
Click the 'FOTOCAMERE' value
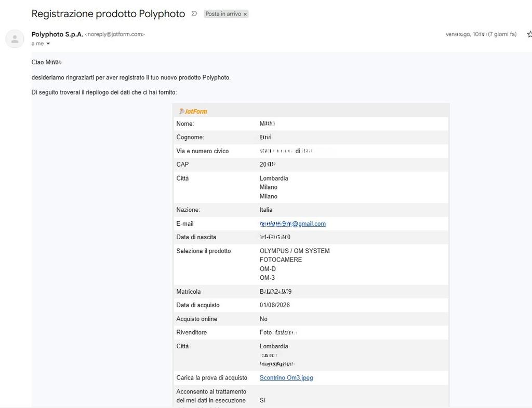click(281, 260)
